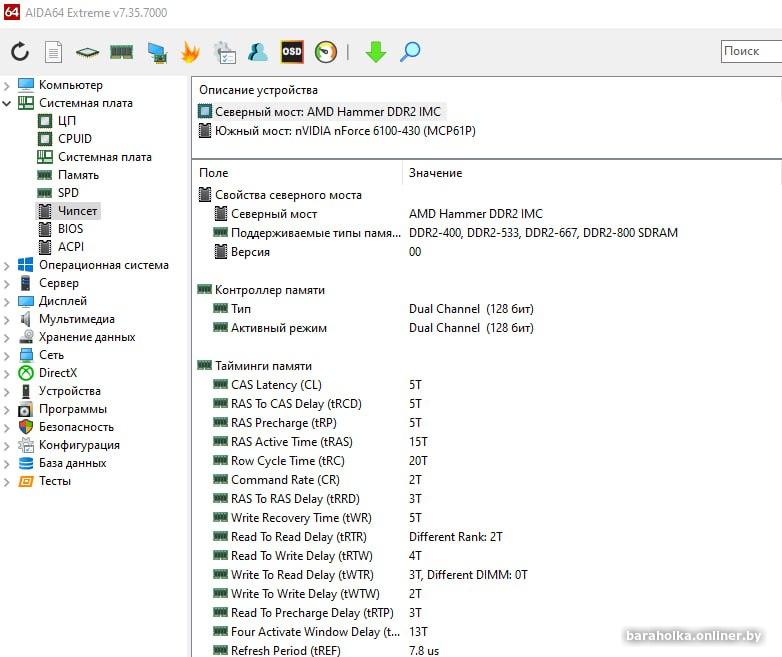Select the Устройства tree item
782x657 pixels.
tap(70, 391)
